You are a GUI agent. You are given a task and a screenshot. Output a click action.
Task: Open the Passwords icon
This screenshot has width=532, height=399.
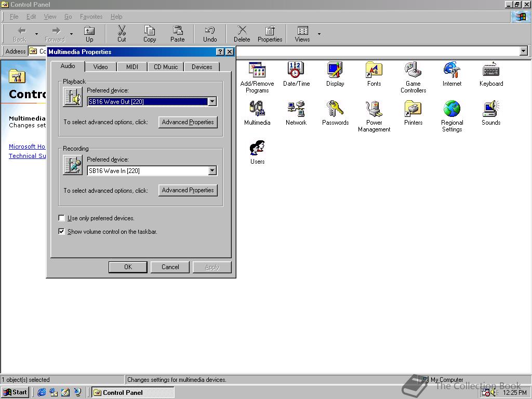pos(335,113)
